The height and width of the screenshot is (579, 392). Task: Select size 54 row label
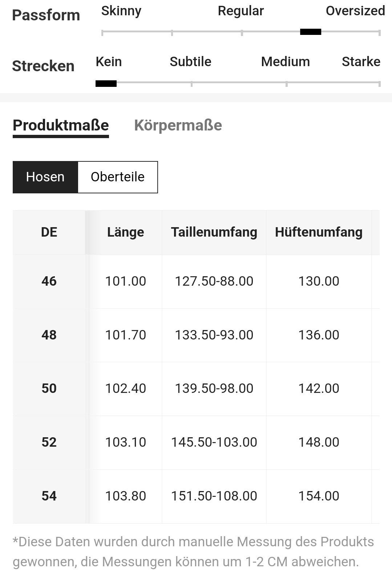[49, 496]
